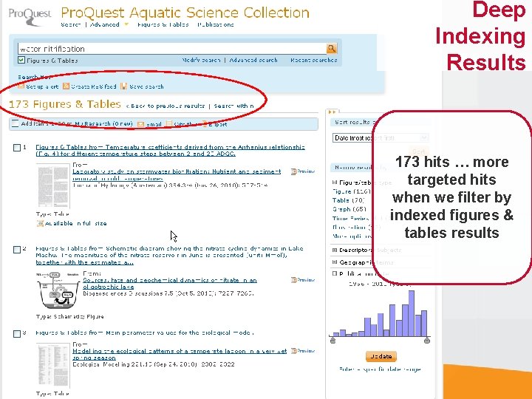Image resolution: width=532 pixels, height=399 pixels.
Task: Toggle the Figures & Tables search checkbox
Action: 21,61
